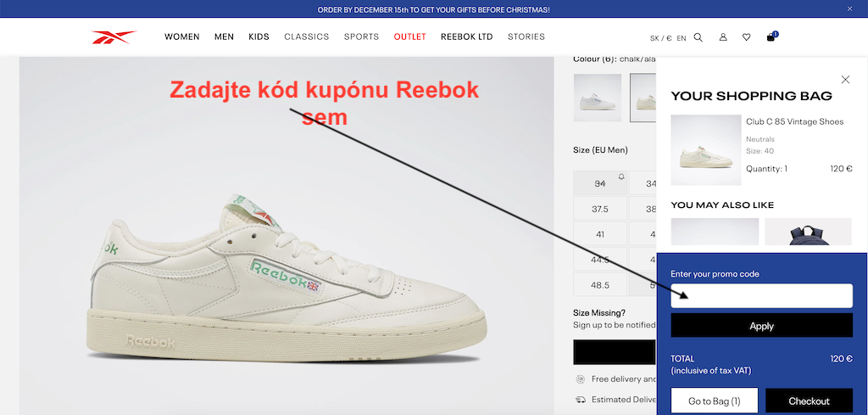Close the shopping bag panel
This screenshot has height=415, width=868.
[x=845, y=79]
